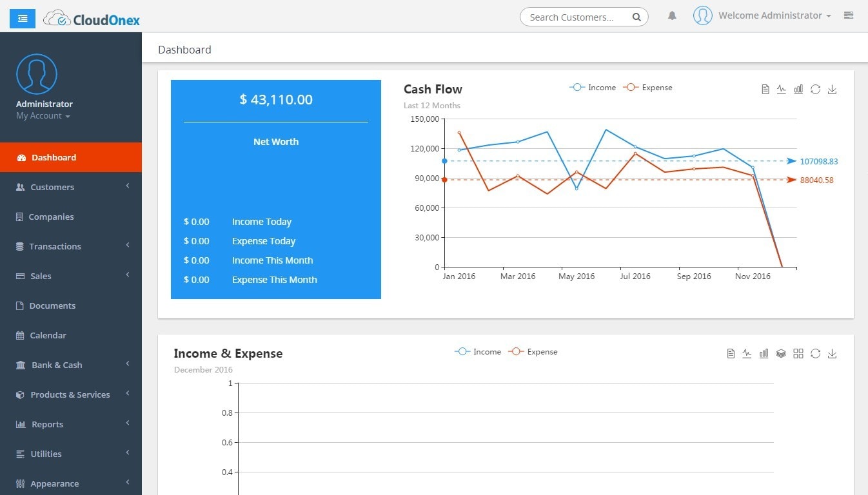Open the Calendar menu item

pyautogui.click(x=71, y=335)
